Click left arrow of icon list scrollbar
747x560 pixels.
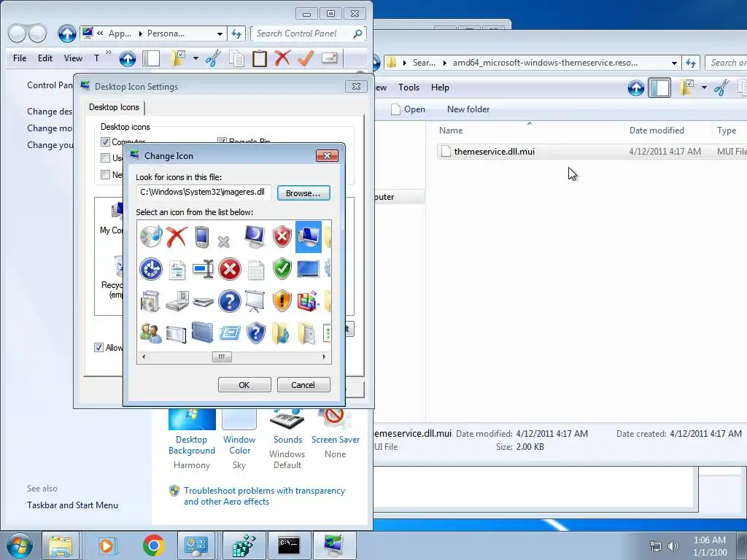(x=144, y=357)
